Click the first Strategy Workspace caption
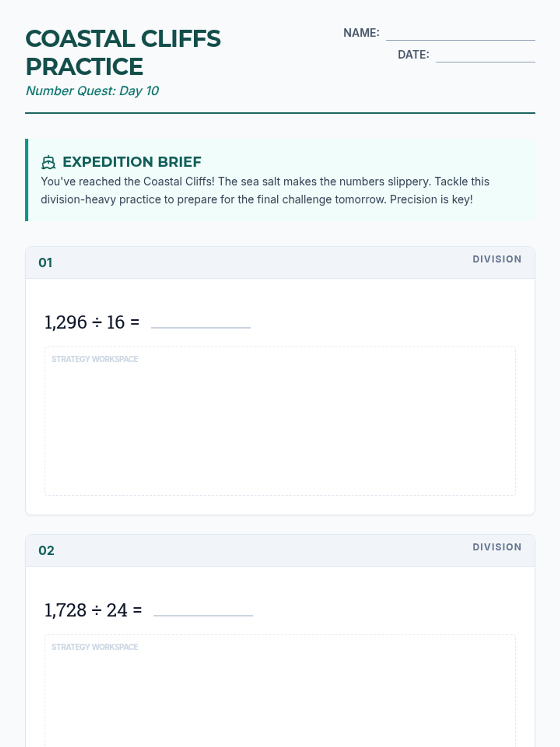 tap(95, 359)
